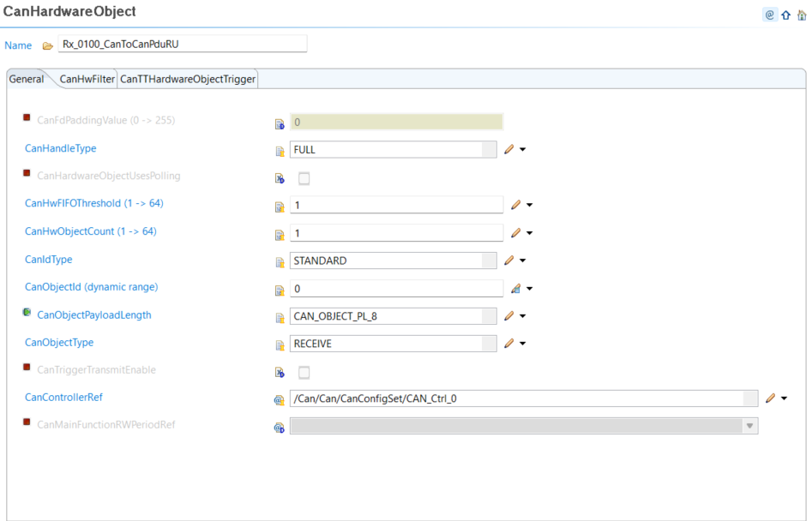
Task: Click the up arrow icon in header
Action: pyautogui.click(x=785, y=15)
